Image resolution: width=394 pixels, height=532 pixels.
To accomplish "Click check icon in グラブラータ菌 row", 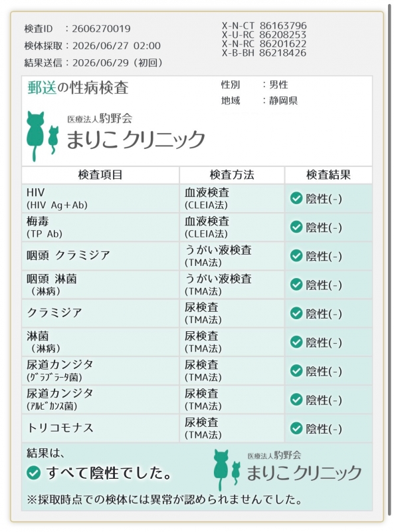I will pyautogui.click(x=296, y=371).
